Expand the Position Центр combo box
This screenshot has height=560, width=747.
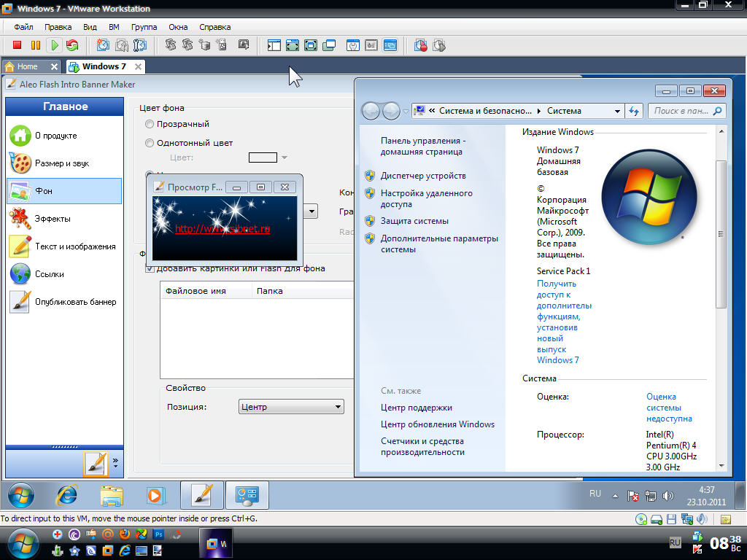pos(291,407)
